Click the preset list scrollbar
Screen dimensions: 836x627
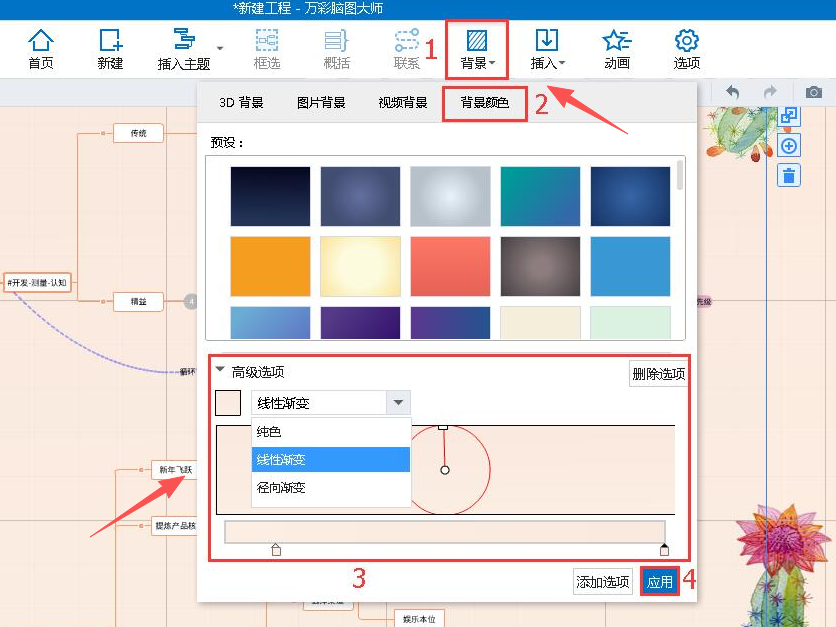click(x=679, y=175)
